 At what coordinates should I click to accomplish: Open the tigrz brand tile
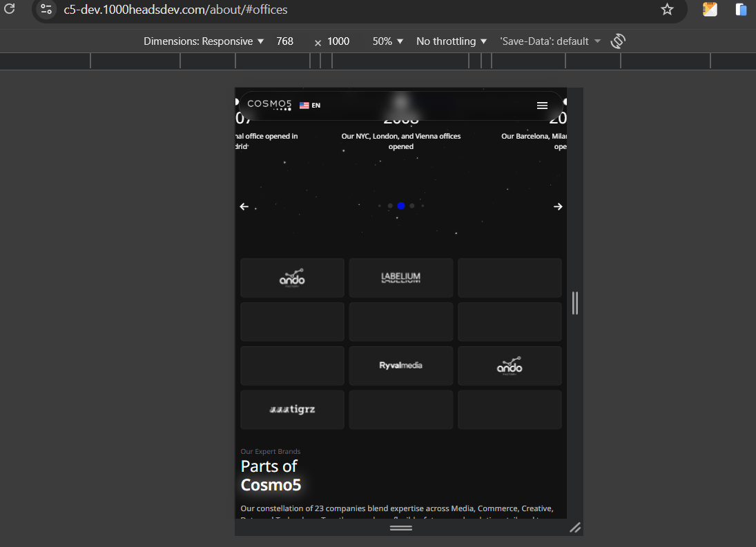pos(292,409)
